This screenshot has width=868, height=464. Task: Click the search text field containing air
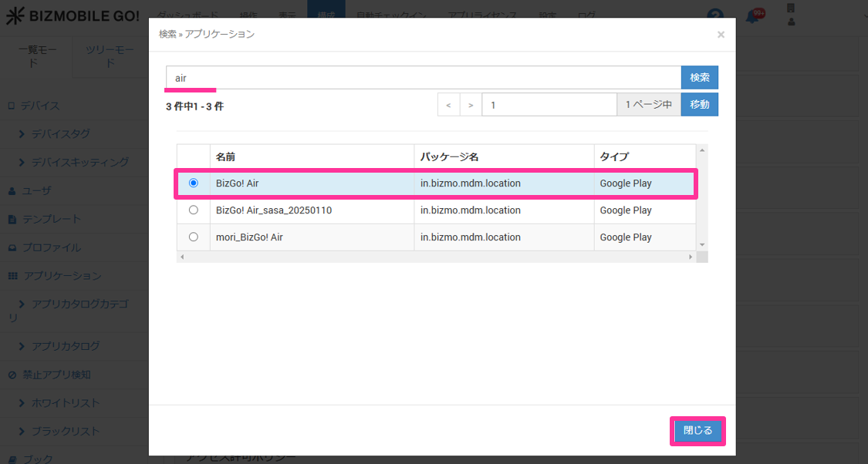tap(423, 78)
